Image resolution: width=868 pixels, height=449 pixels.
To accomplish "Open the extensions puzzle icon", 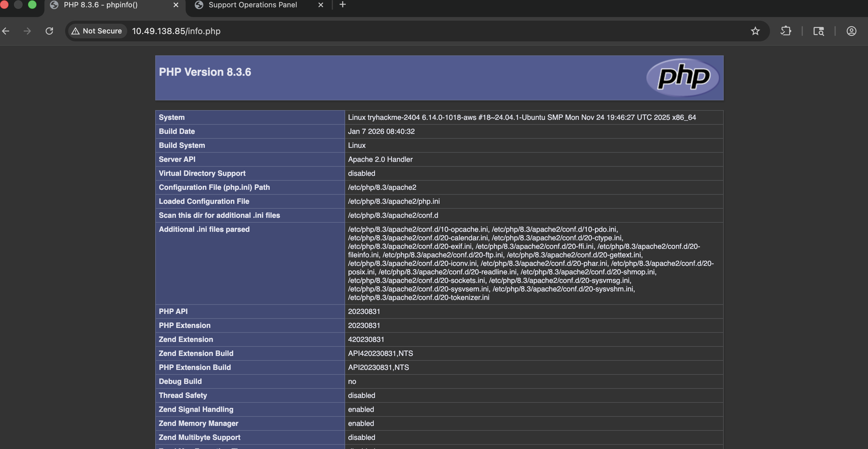I will [786, 31].
